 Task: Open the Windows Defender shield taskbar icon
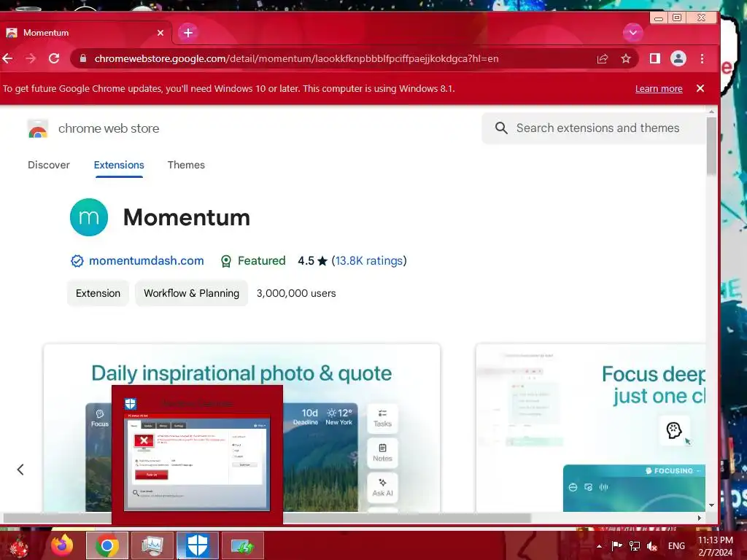[x=197, y=545]
